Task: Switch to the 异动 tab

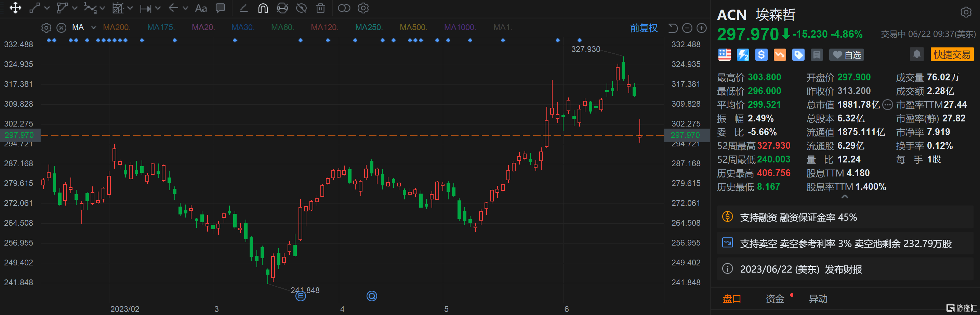Action: point(818,299)
